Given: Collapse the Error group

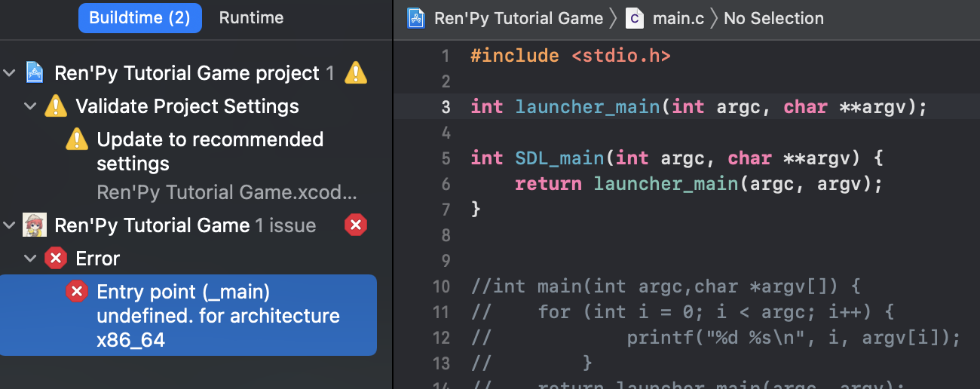Looking at the screenshot, I should (30, 259).
